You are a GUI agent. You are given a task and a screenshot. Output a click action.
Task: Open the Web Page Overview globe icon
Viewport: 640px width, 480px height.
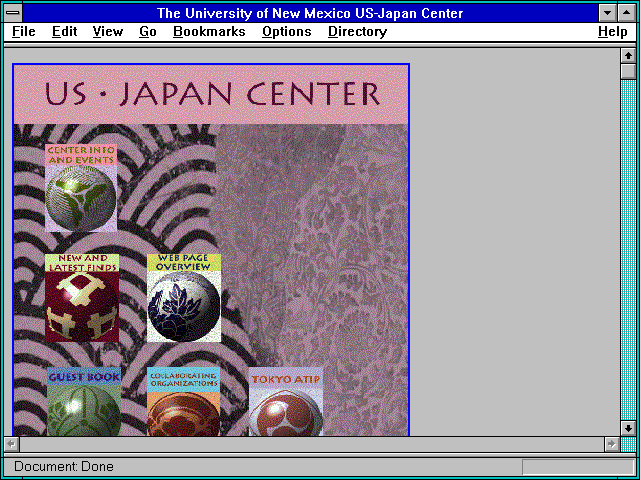click(184, 298)
